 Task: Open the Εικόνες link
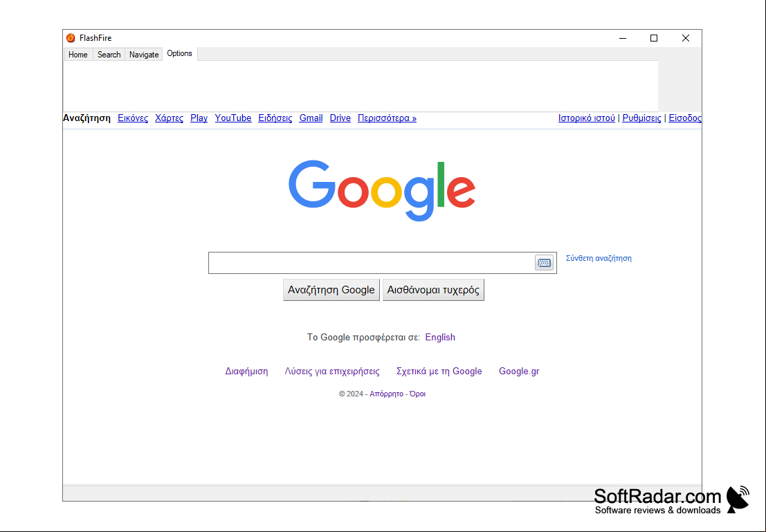click(x=133, y=118)
